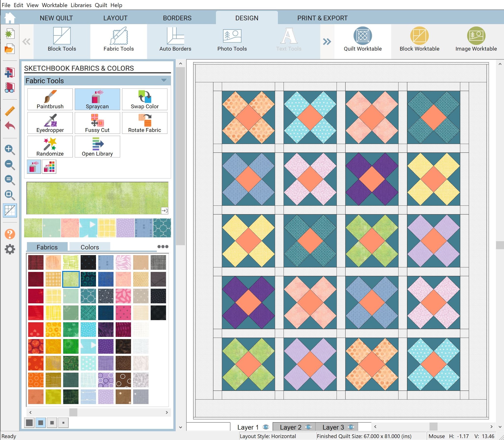The width and height of the screenshot is (504, 440).
Task: Toggle the Spraycan tool off
Action: [97, 99]
